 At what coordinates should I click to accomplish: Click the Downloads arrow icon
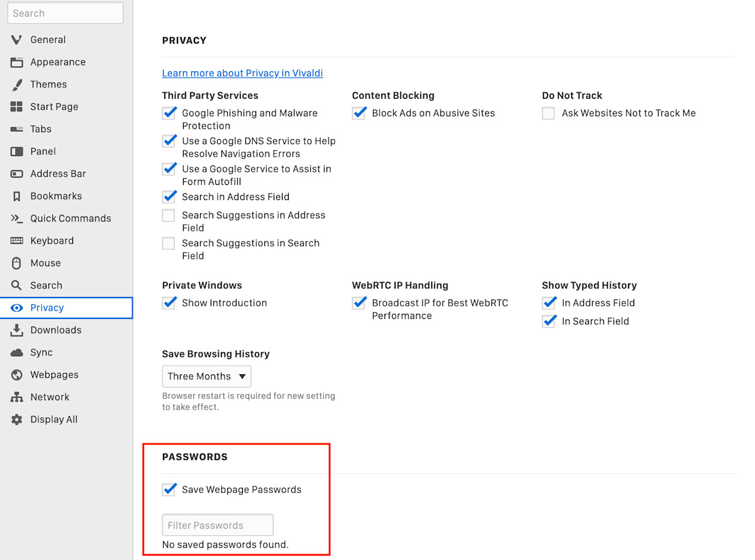click(x=17, y=330)
